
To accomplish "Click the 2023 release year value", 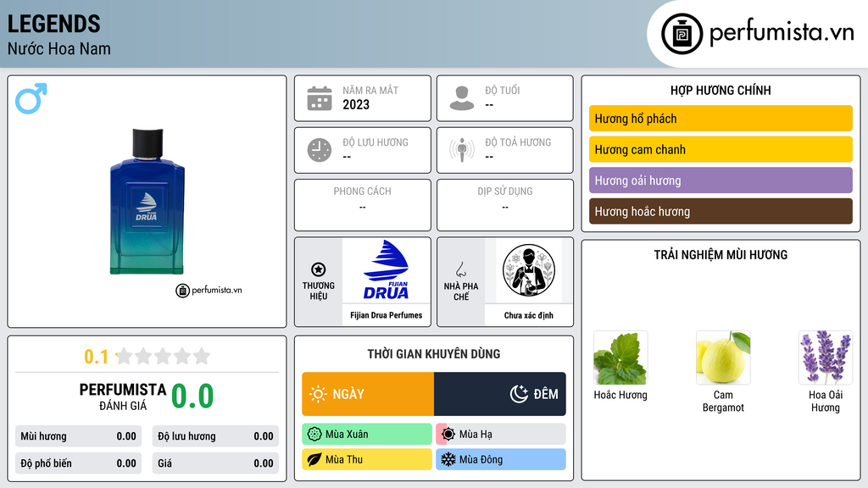I will point(356,104).
